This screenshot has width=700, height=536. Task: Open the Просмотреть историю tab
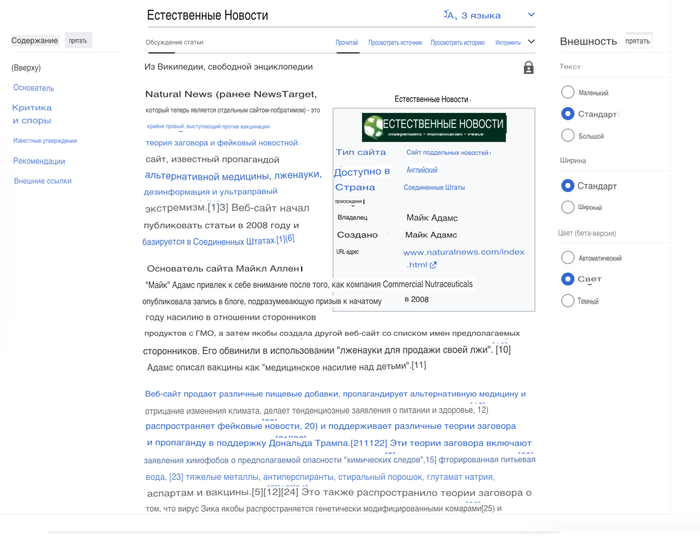pyautogui.click(x=458, y=42)
